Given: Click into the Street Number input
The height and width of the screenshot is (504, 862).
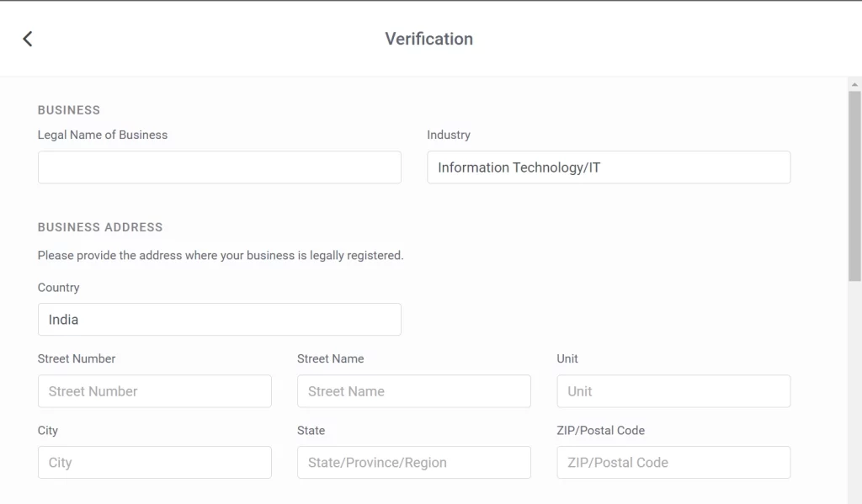Looking at the screenshot, I should pos(155,391).
